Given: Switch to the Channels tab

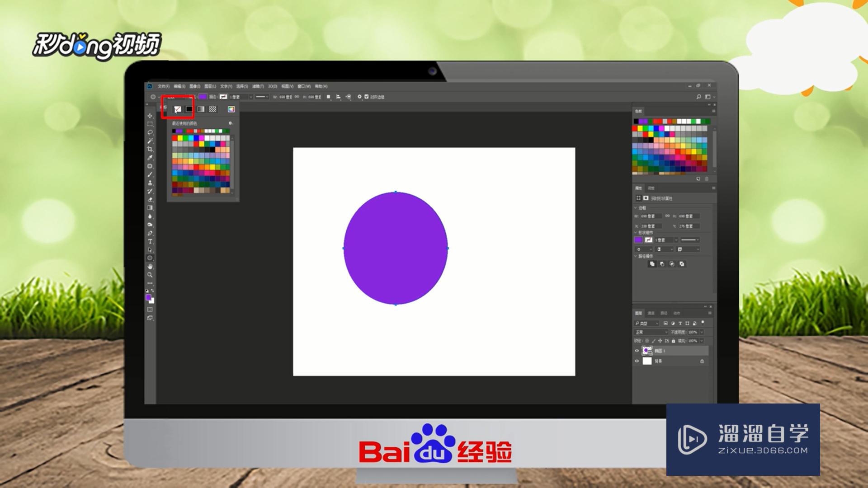Looking at the screenshot, I should 651,313.
